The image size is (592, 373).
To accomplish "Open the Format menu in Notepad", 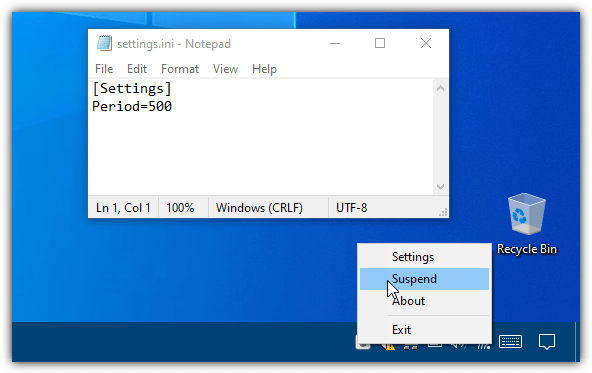I will click(180, 69).
